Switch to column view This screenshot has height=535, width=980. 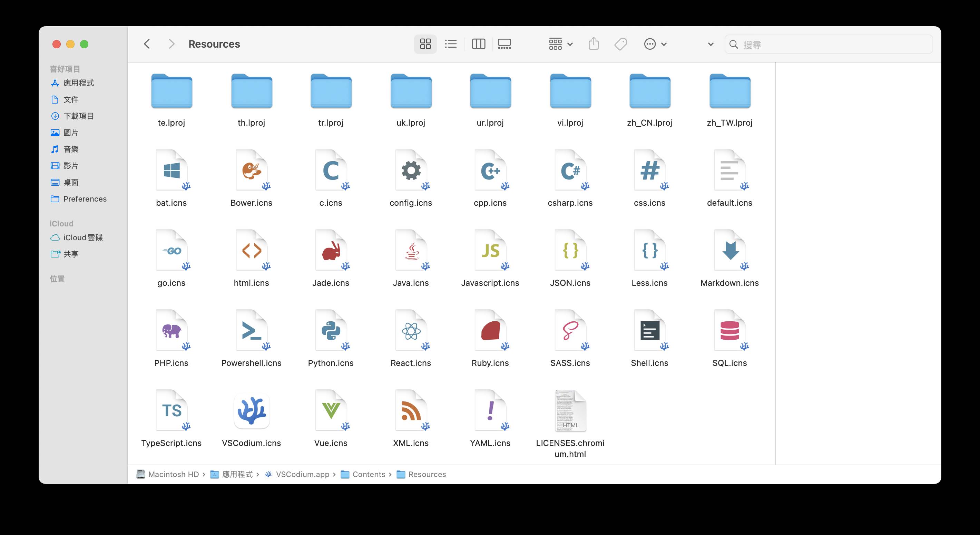pos(478,44)
